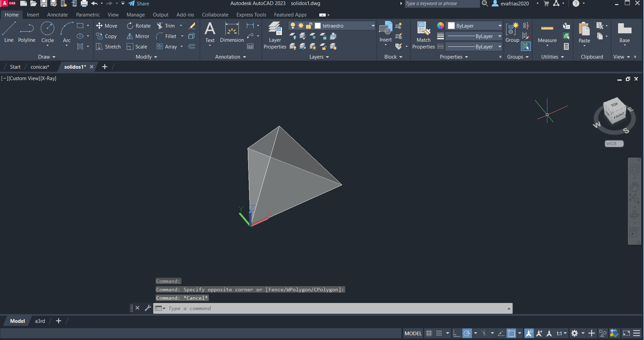This screenshot has width=644, height=340.
Task: Click the Share button
Action: (x=139, y=4)
